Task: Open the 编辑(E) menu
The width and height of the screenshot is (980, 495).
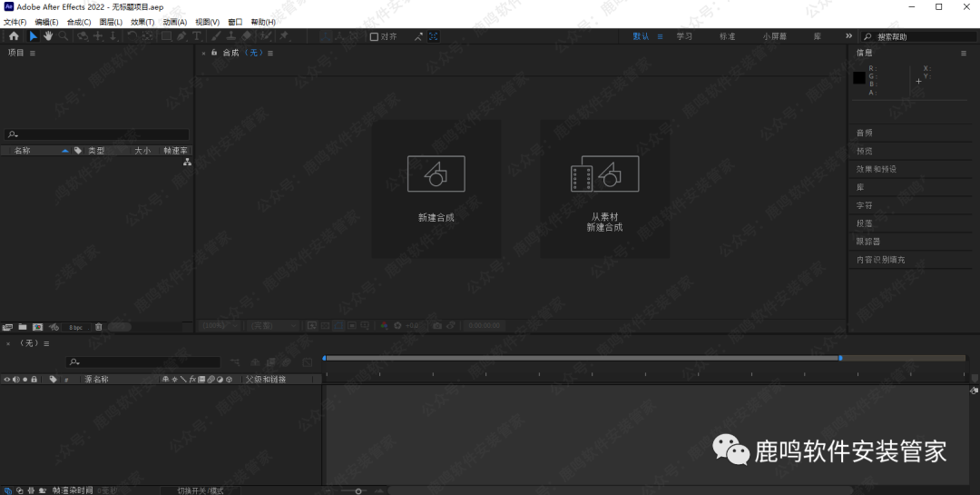Action: 47,22
